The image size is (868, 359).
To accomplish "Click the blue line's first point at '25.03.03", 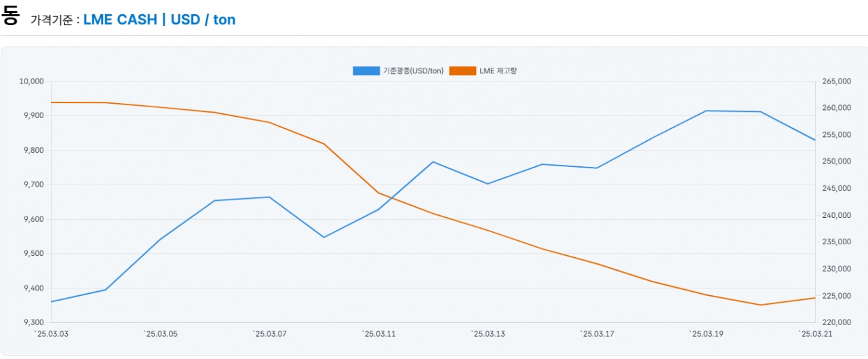I will point(52,301).
